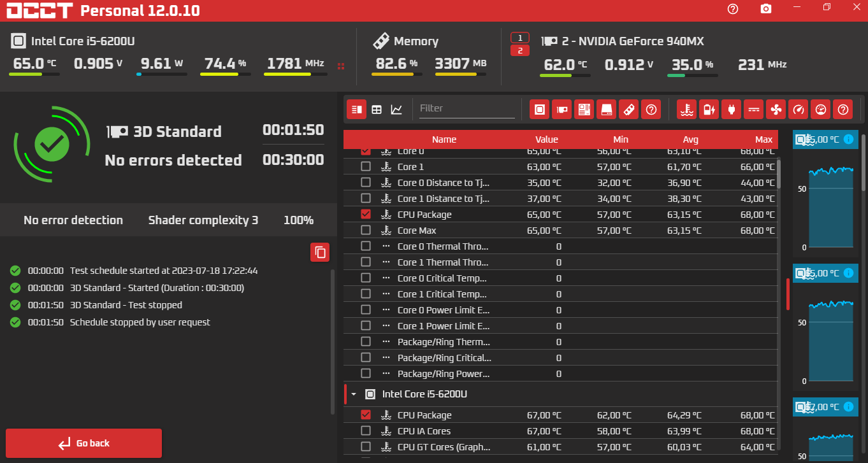868x463 pixels.
Task: Take a screenshot with the camera icon
Action: point(766,8)
